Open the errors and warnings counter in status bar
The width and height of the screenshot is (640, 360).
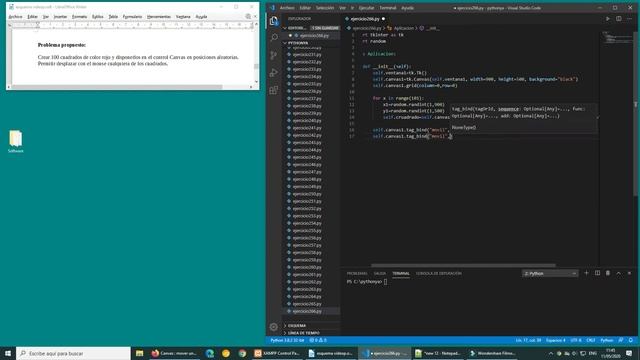(318, 340)
